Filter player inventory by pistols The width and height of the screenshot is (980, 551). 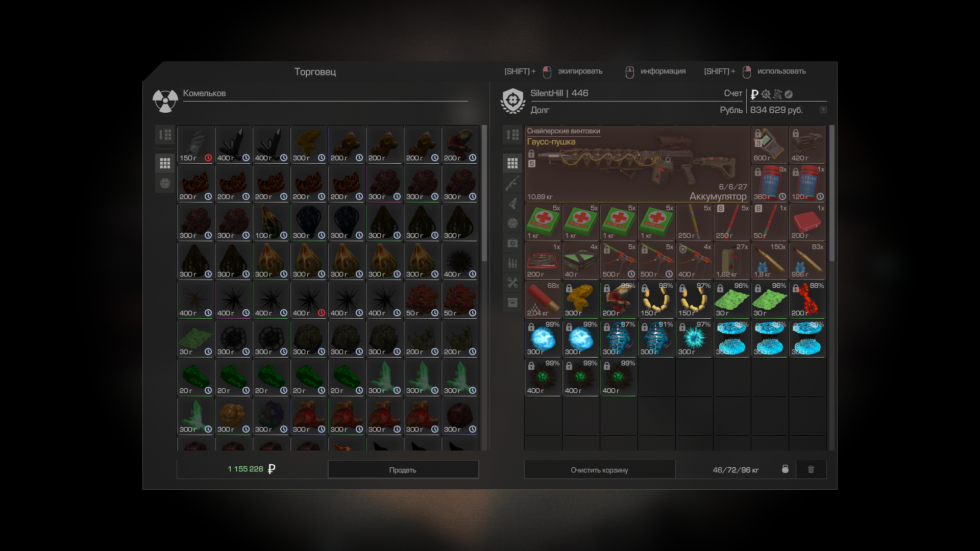coord(512,203)
